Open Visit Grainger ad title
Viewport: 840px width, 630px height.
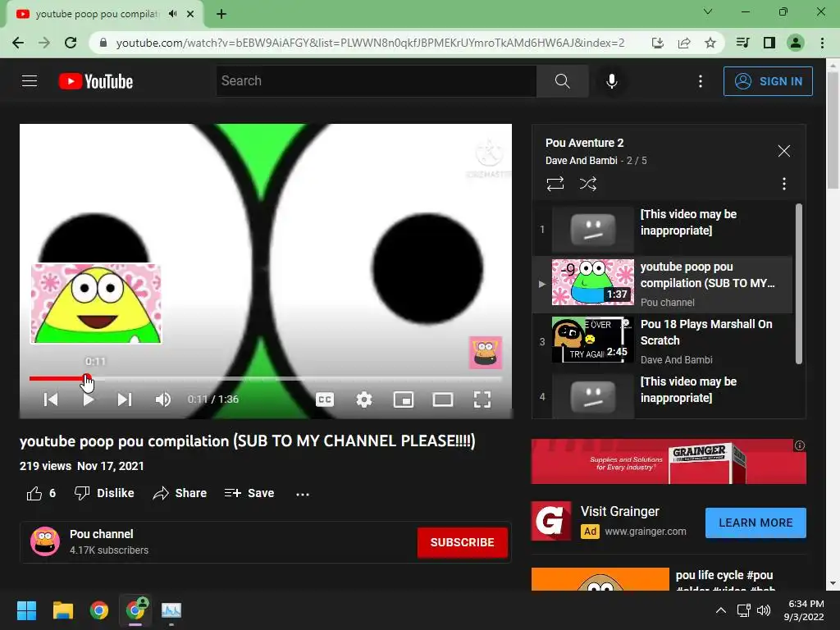pos(620,512)
